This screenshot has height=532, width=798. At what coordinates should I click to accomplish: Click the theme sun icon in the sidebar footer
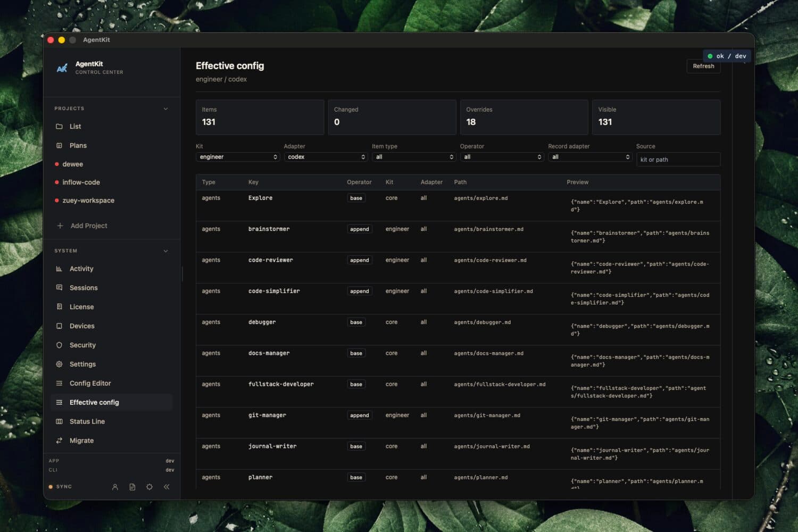pyautogui.click(x=149, y=487)
